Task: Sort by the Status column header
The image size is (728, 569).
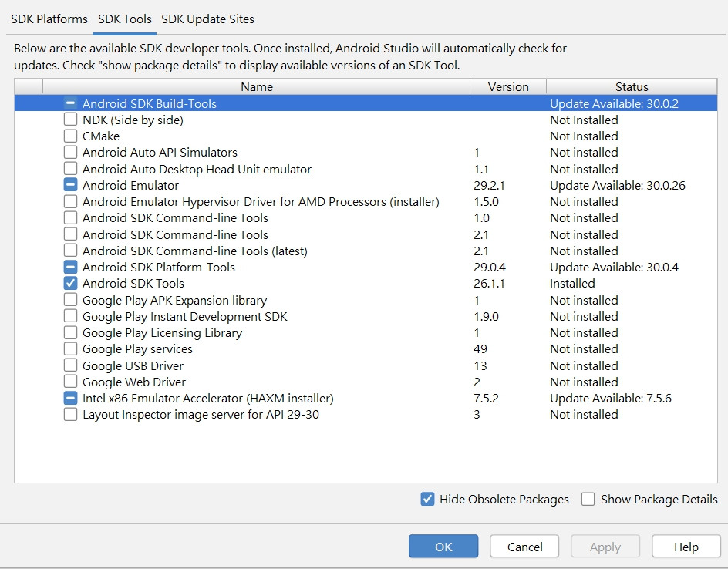Action: click(x=632, y=87)
